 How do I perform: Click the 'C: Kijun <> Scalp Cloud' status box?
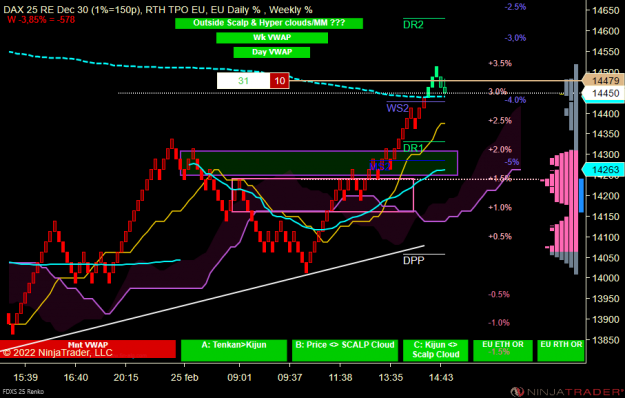click(436, 350)
